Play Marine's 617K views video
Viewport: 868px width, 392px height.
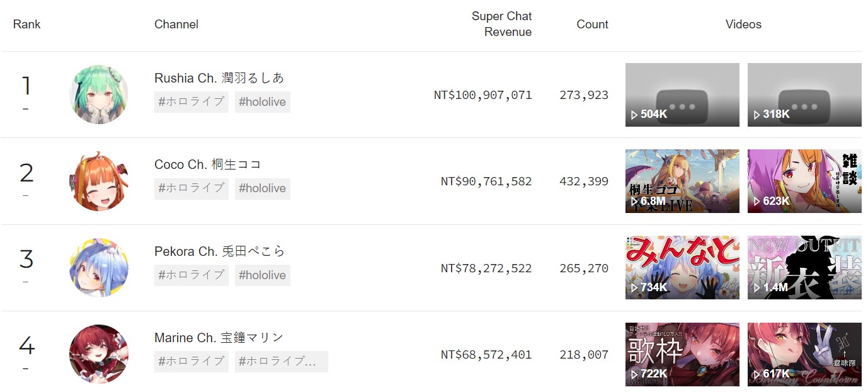coord(804,354)
